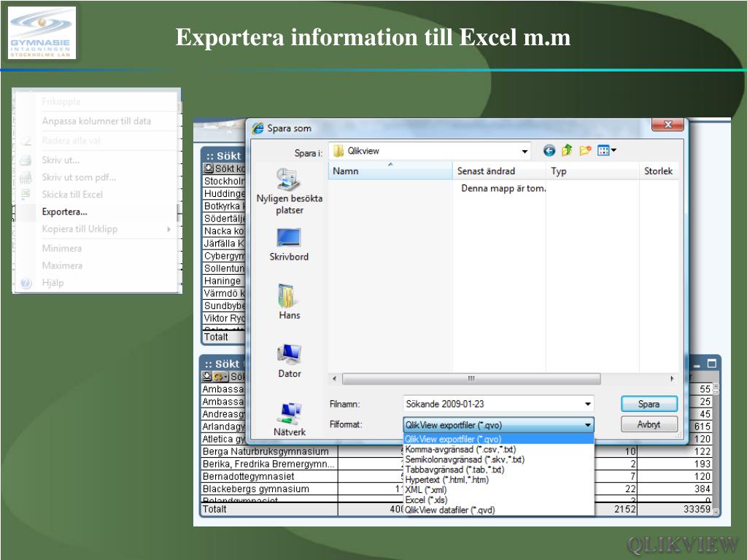Select Nätverk in places bar
This screenshot has height=560, width=747.
coord(289,419)
